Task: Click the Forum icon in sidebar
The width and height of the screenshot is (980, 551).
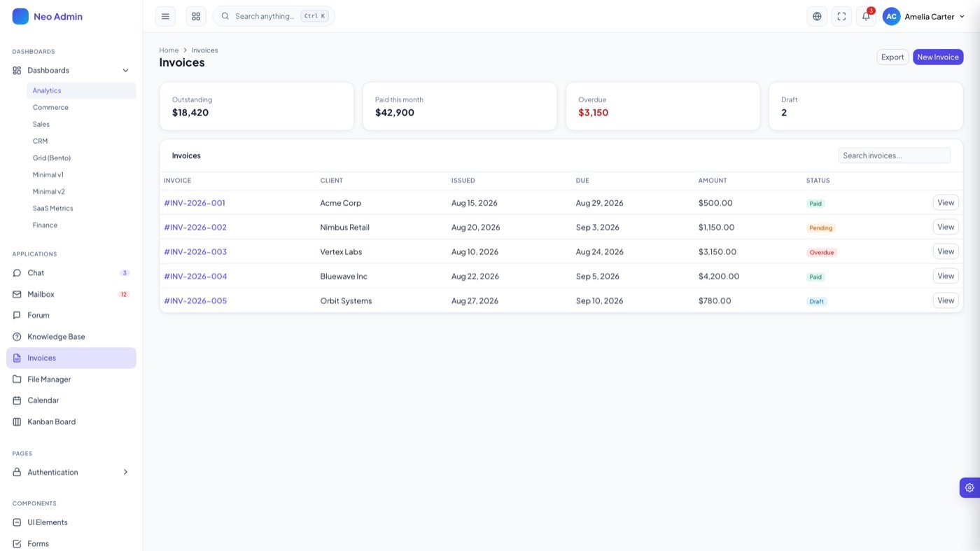Action: [17, 315]
